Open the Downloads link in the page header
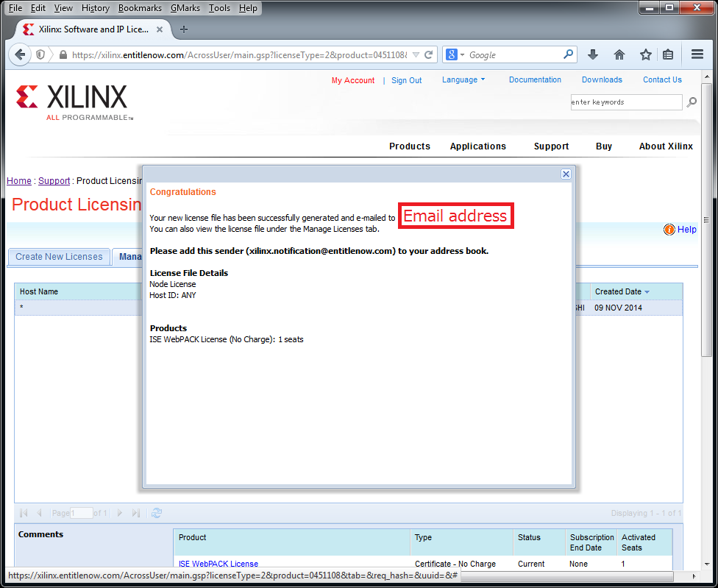 602,79
